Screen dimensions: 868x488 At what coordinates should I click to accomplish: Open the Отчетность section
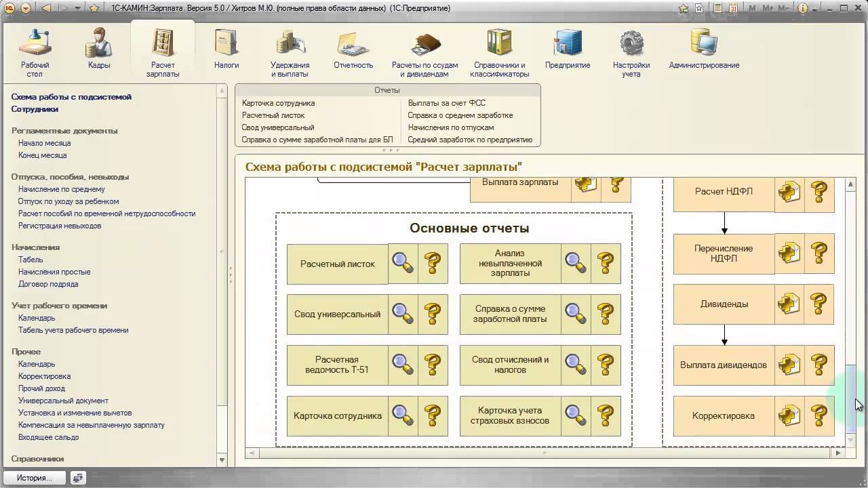(x=353, y=49)
